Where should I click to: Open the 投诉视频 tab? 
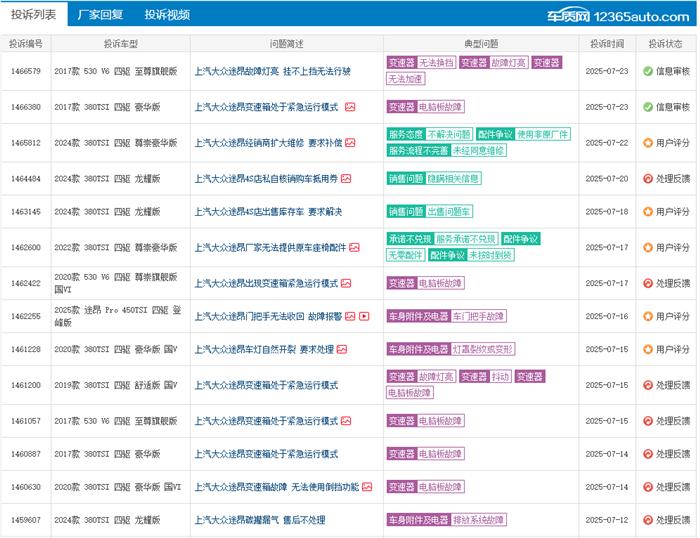[x=167, y=15]
